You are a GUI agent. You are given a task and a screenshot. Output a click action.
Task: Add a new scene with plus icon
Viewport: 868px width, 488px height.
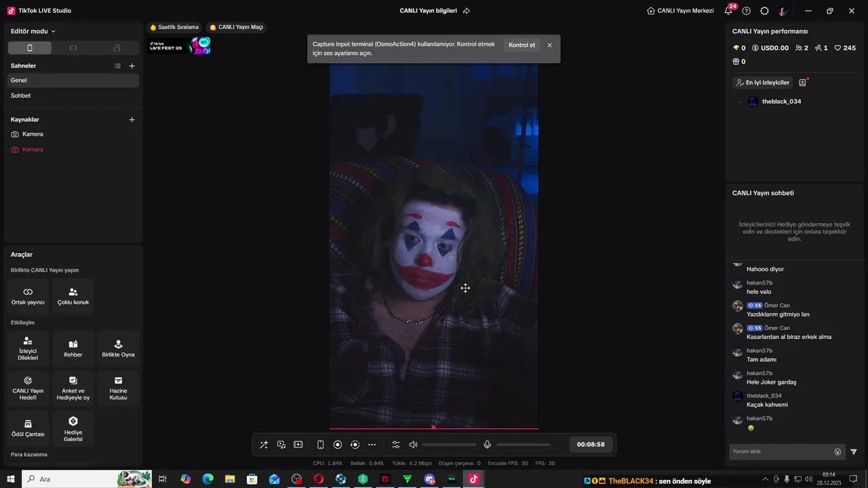point(132,66)
